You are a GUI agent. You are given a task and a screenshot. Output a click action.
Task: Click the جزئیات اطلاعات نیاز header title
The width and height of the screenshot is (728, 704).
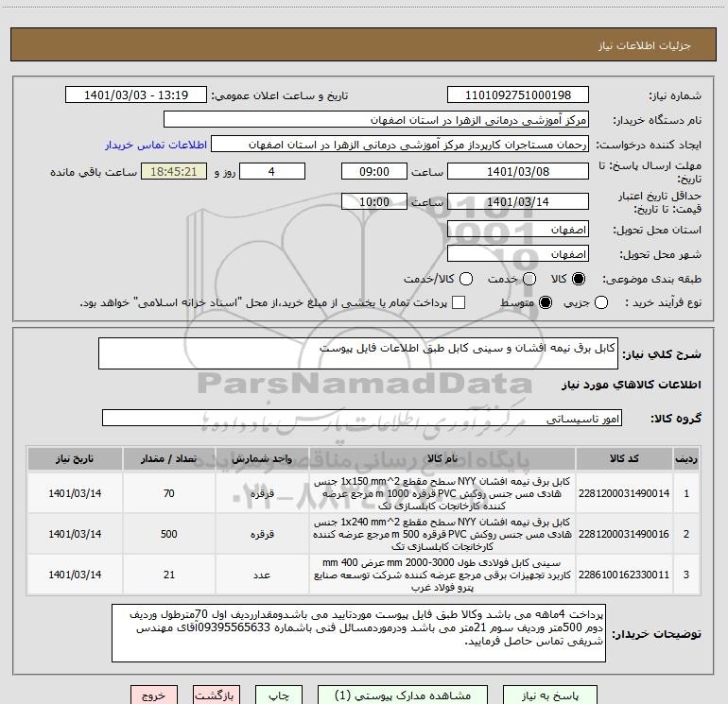coord(645,45)
